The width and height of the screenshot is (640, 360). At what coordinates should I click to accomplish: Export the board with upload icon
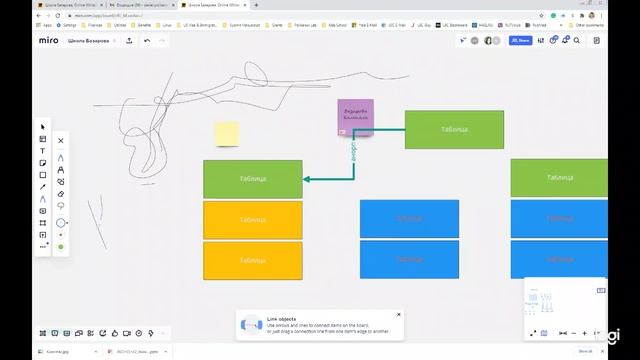click(x=129, y=40)
